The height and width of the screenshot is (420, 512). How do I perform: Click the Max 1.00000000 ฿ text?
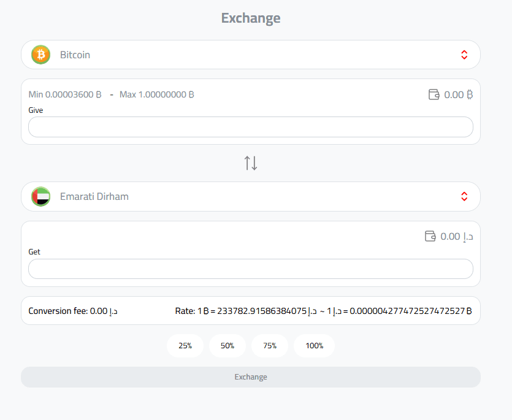(157, 94)
